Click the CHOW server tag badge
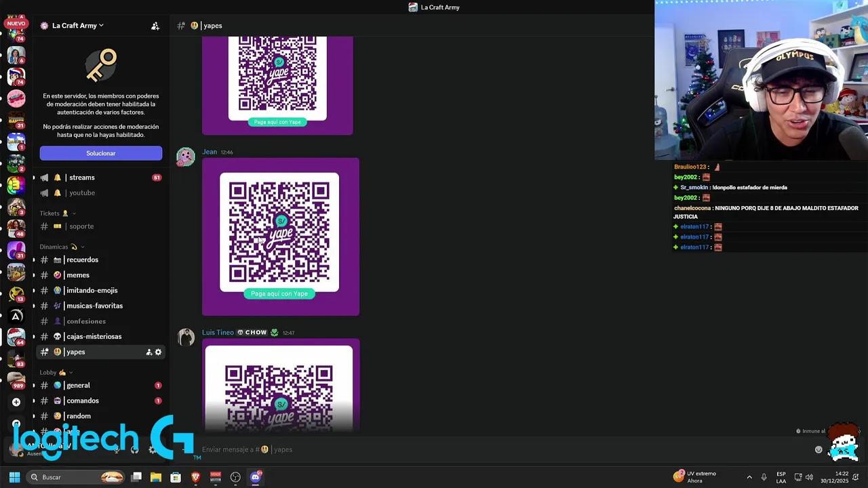This screenshot has width=868, height=488. tap(252, 333)
